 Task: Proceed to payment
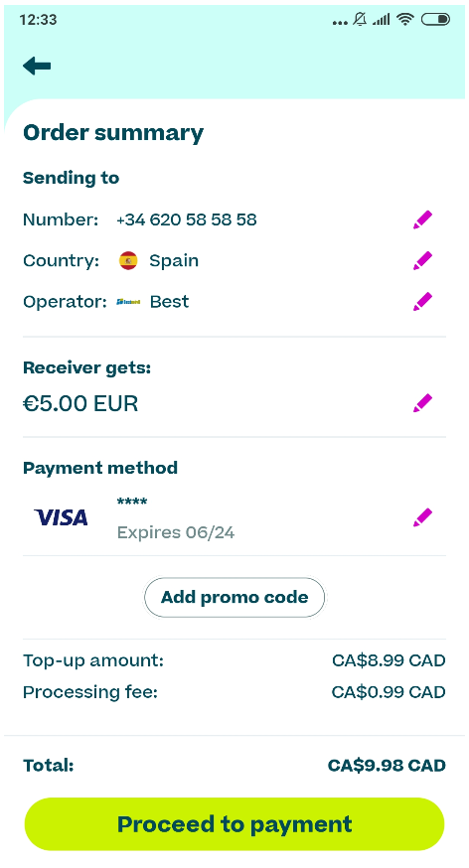tap(234, 824)
